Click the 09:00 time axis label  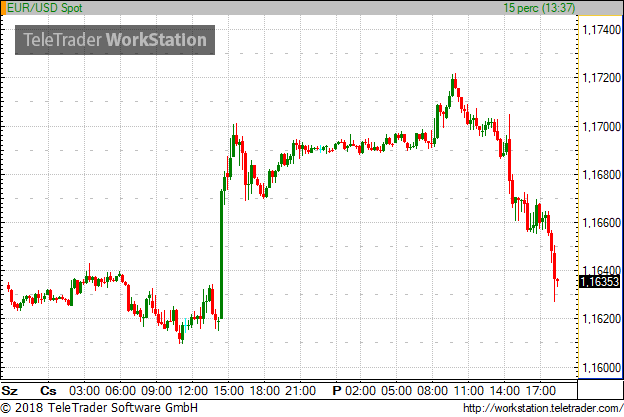tap(156, 391)
